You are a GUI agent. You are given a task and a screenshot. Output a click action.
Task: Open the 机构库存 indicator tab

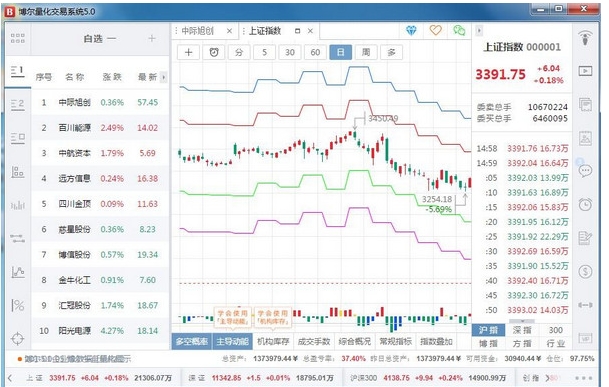(273, 342)
